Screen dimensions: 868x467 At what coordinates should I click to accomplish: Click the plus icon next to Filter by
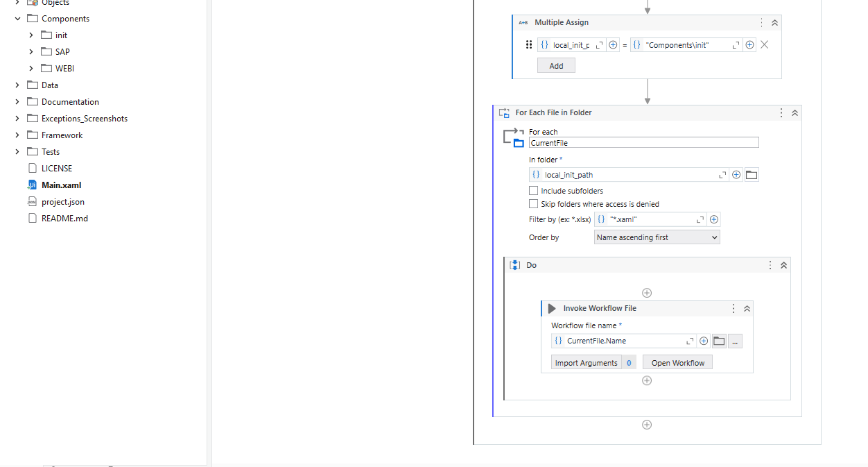(x=714, y=219)
